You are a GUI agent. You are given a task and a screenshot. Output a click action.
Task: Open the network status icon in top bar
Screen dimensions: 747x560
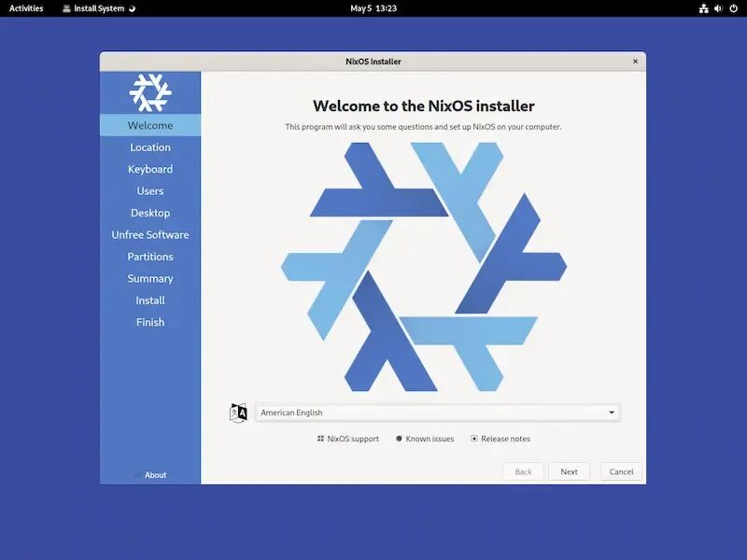(x=704, y=8)
